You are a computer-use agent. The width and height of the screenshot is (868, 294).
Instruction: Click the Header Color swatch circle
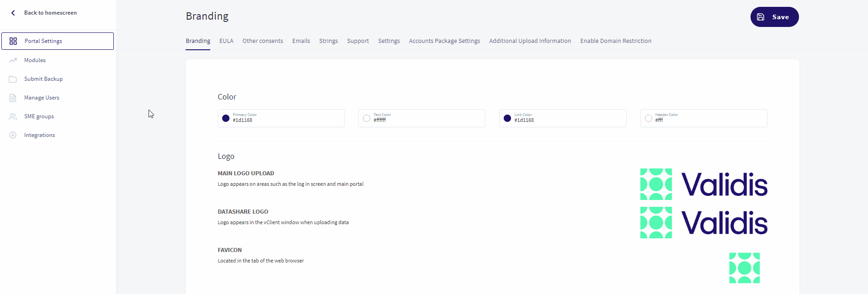pyautogui.click(x=649, y=118)
